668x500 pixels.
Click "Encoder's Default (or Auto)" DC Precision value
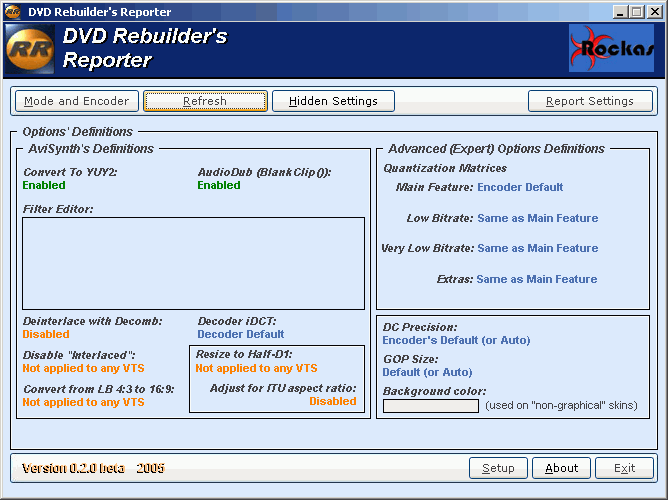(456, 340)
